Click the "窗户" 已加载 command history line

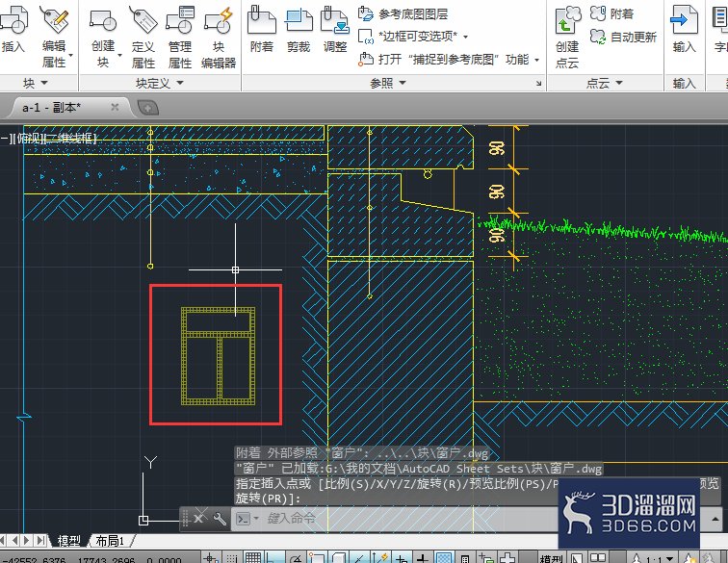418,469
